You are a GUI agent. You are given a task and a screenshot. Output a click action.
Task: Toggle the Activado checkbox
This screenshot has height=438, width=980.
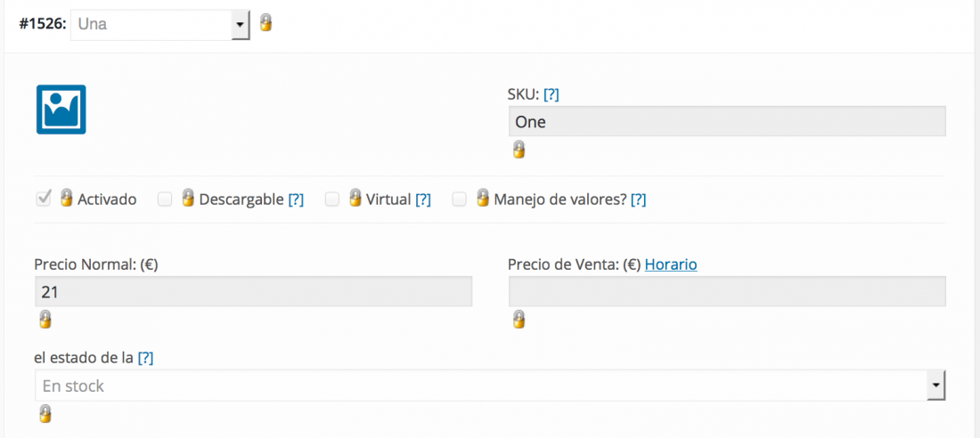tap(44, 199)
